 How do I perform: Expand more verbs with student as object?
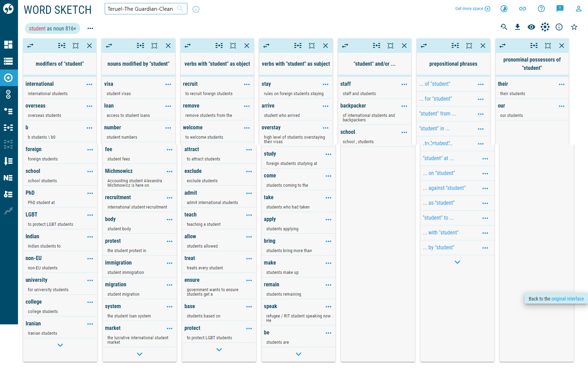pyautogui.click(x=219, y=350)
